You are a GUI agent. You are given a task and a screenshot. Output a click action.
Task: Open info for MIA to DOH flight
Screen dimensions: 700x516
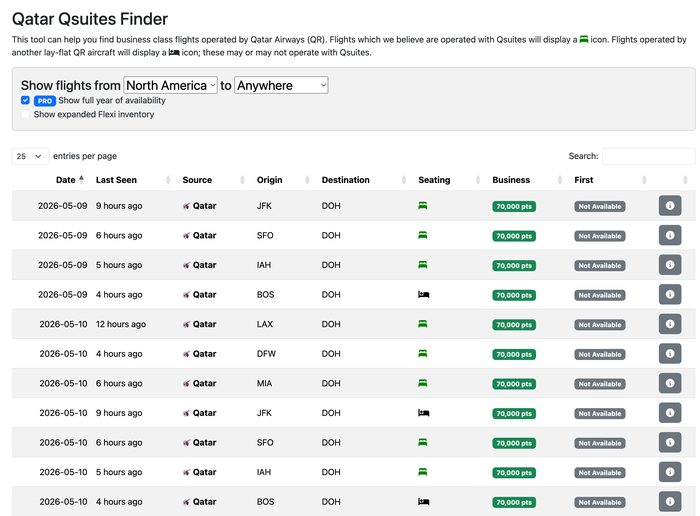(x=670, y=383)
